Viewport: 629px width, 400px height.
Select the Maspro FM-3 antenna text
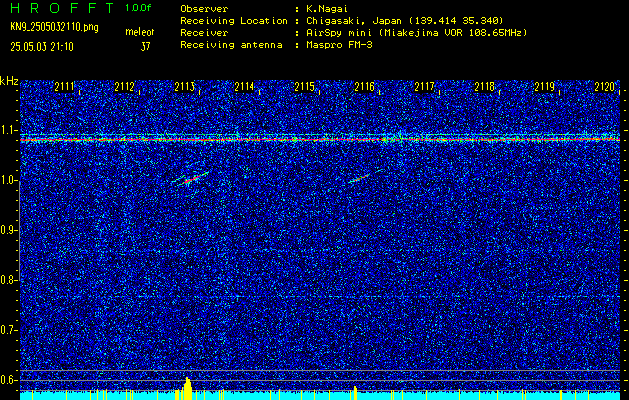(339, 45)
